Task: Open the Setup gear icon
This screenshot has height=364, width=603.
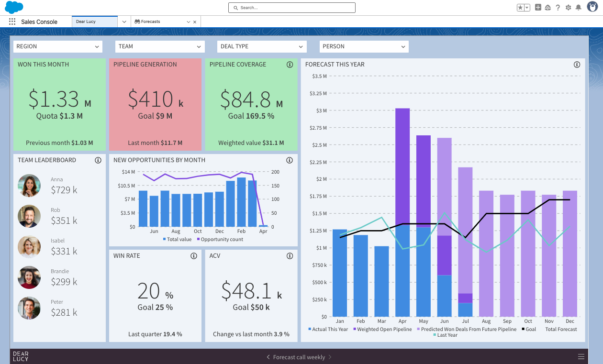Action: (x=569, y=8)
